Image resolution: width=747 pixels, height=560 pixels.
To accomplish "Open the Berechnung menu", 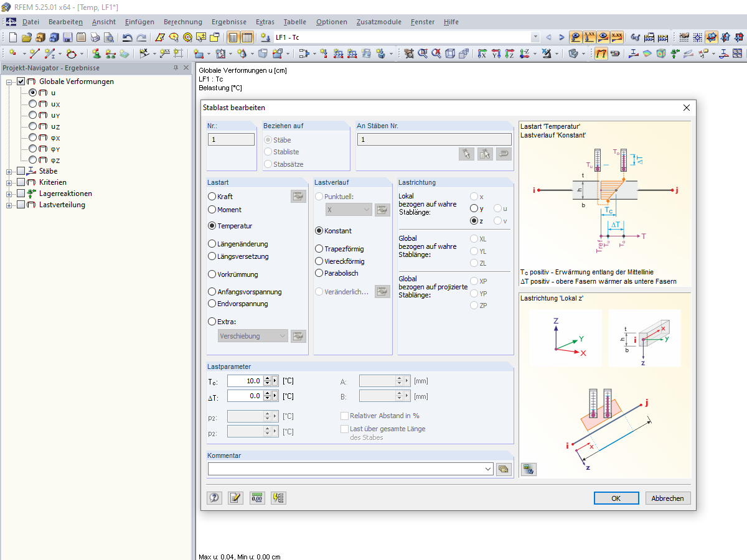I will tap(182, 22).
